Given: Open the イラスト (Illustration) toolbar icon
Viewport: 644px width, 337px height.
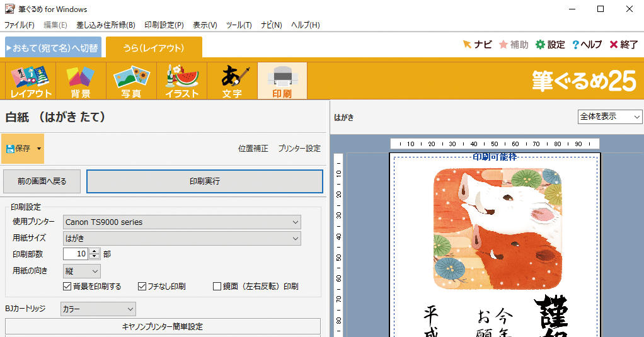Looking at the screenshot, I should click(182, 81).
